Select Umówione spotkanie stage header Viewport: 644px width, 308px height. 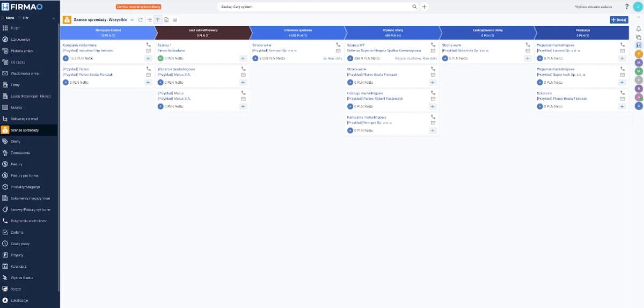point(298,33)
